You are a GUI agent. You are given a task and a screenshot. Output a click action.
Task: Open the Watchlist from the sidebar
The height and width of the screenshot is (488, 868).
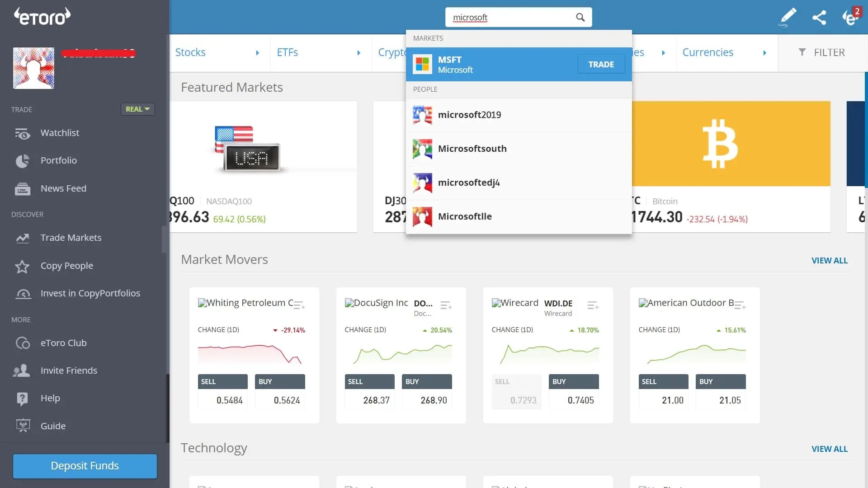60,132
